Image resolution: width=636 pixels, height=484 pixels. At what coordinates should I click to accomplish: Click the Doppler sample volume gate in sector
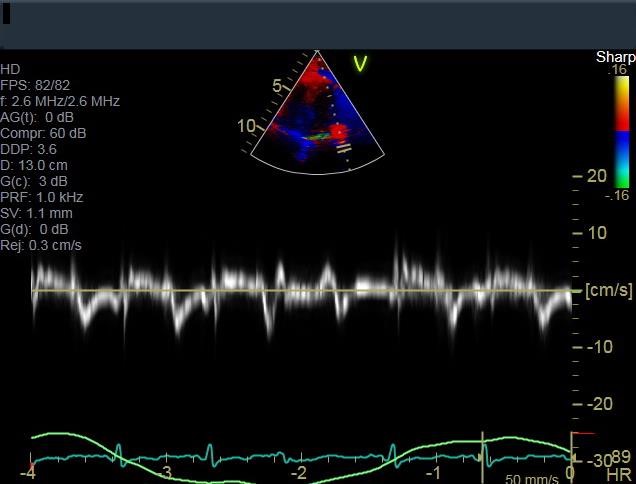[343, 146]
